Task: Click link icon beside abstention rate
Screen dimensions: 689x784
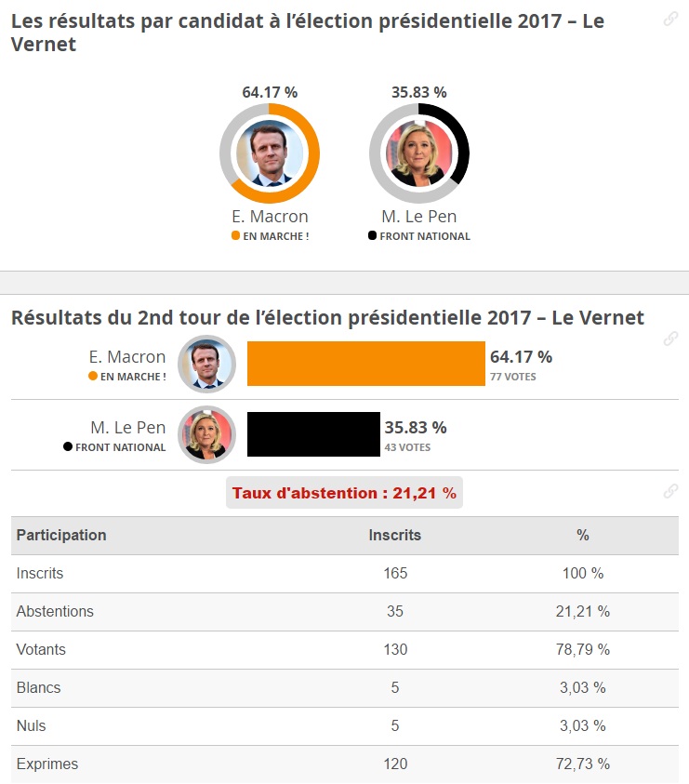Action: tap(670, 491)
